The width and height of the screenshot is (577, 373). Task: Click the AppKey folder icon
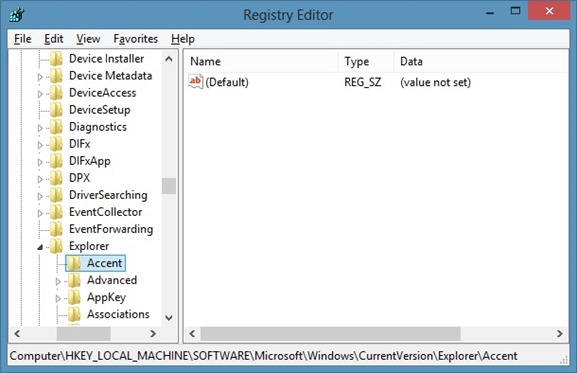coord(74,297)
